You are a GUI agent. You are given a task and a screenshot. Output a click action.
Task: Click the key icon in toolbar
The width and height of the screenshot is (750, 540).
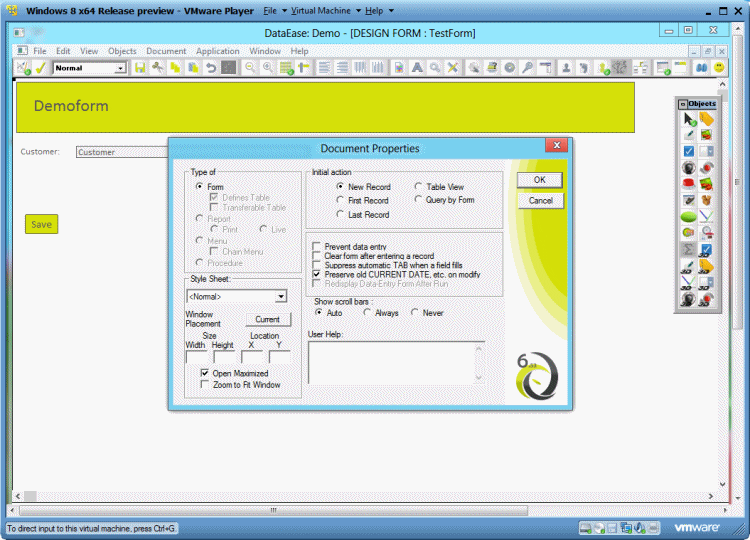(x=527, y=68)
